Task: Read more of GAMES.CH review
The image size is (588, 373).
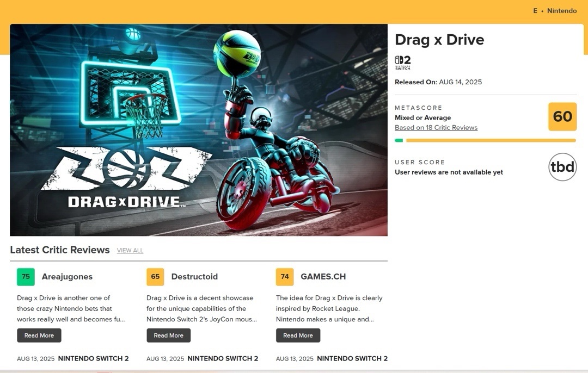Action: [x=298, y=335]
